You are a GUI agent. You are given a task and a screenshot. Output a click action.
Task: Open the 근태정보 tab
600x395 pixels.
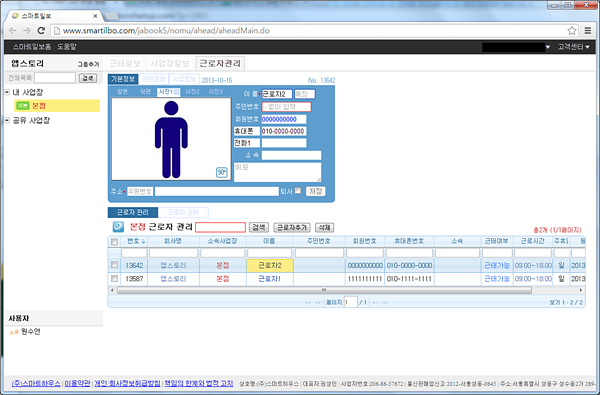coord(154,79)
